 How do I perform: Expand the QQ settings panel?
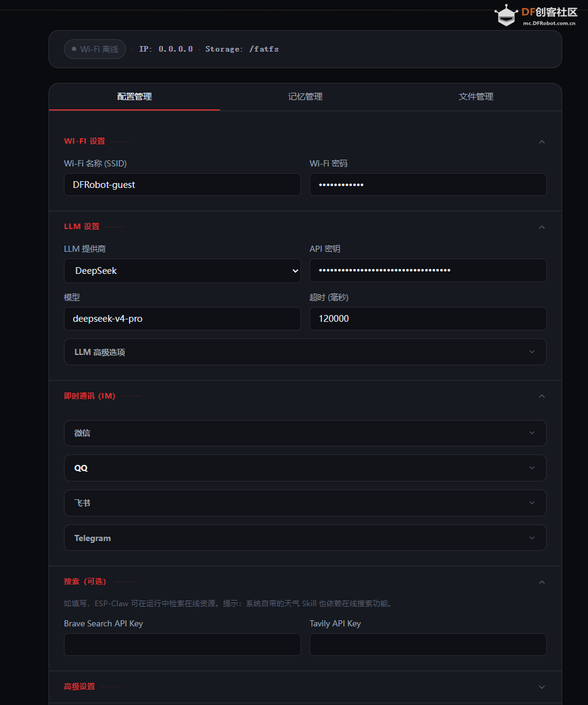tap(305, 468)
